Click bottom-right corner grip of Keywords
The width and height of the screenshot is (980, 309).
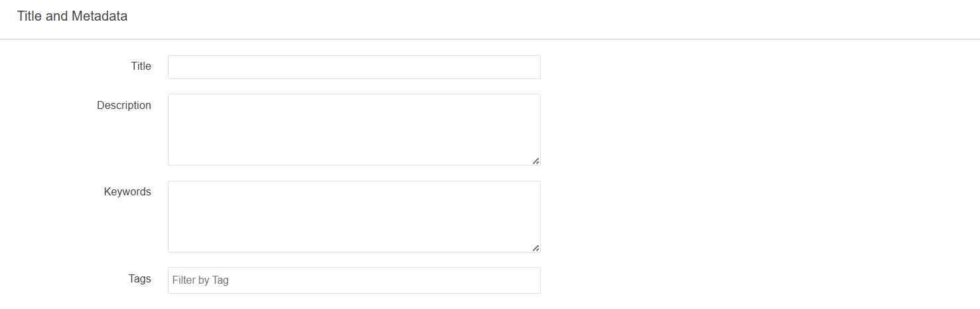[536, 249]
